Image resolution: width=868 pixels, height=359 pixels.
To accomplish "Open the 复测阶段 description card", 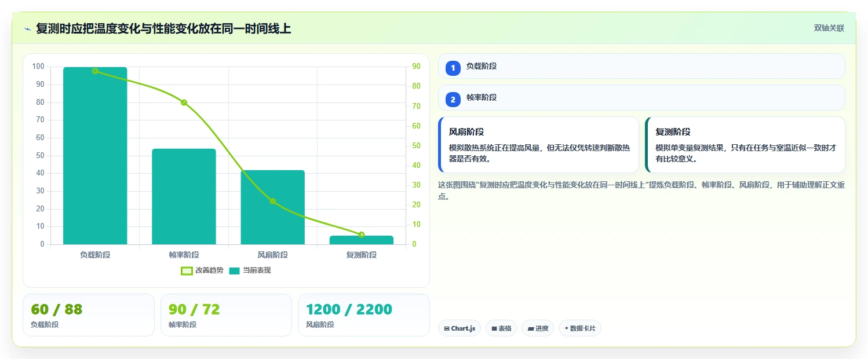I will click(x=745, y=145).
